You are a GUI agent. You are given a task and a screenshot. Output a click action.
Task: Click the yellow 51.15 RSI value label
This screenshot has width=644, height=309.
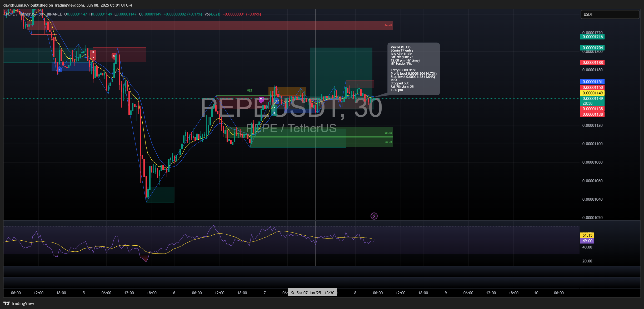(x=587, y=235)
